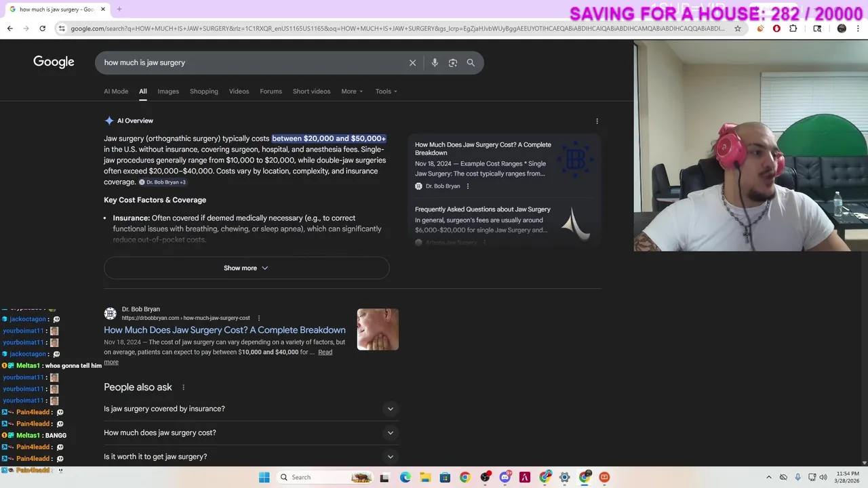Switch to the Videos tab
Image resolution: width=868 pixels, height=488 pixels.
tap(239, 91)
